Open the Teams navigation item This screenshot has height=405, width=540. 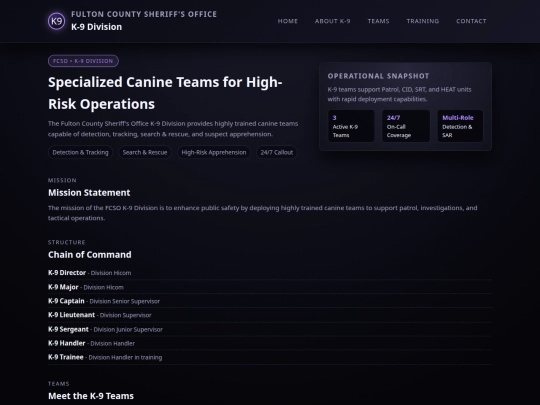click(378, 21)
